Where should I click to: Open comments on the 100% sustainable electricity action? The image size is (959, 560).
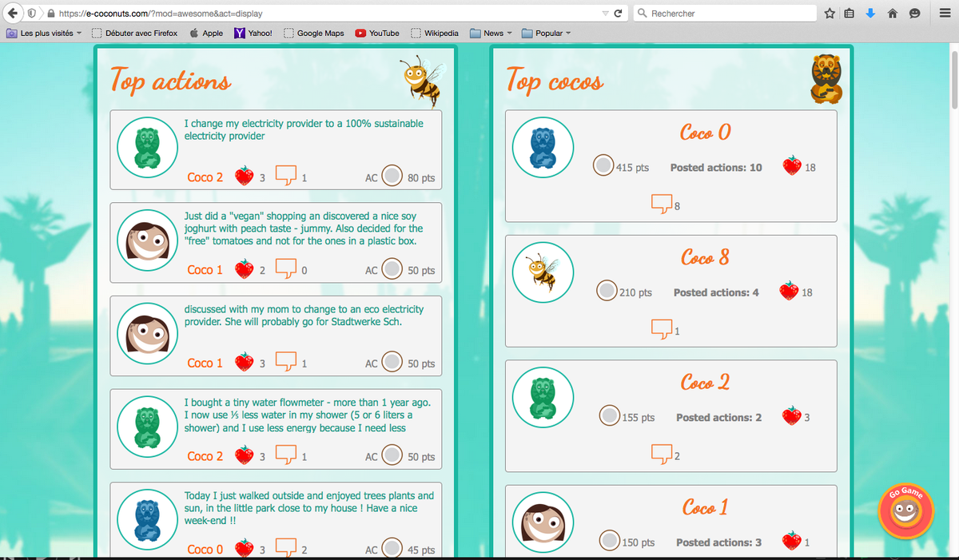(x=286, y=175)
